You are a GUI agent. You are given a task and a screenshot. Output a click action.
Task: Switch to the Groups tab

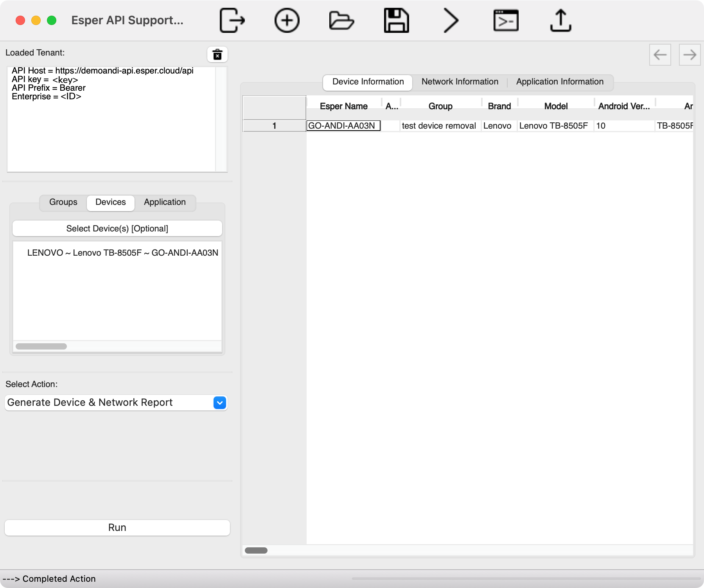63,202
